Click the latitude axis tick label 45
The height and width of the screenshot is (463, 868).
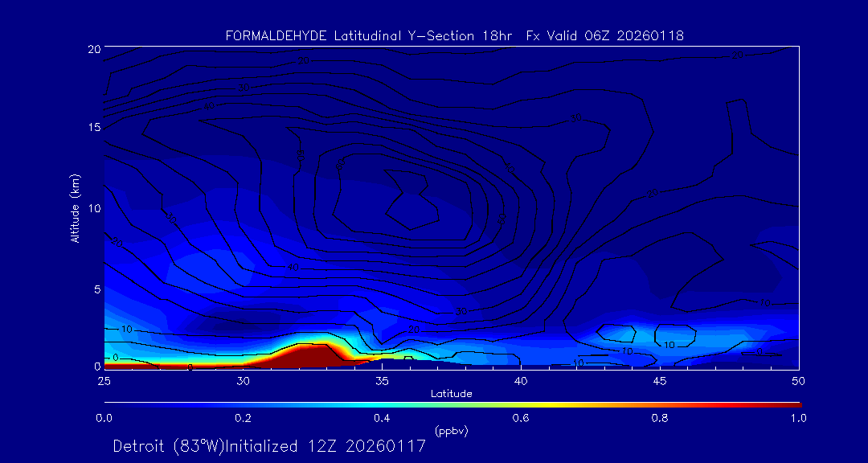(660, 381)
